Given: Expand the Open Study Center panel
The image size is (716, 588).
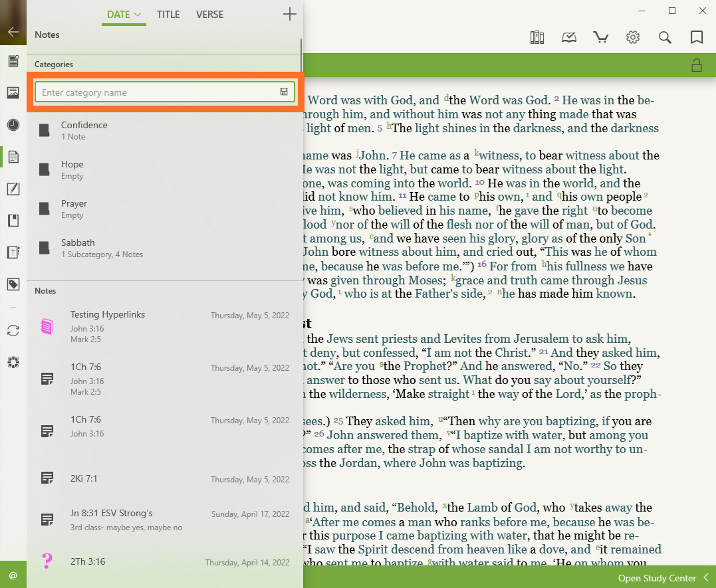Looking at the screenshot, I should 662,578.
